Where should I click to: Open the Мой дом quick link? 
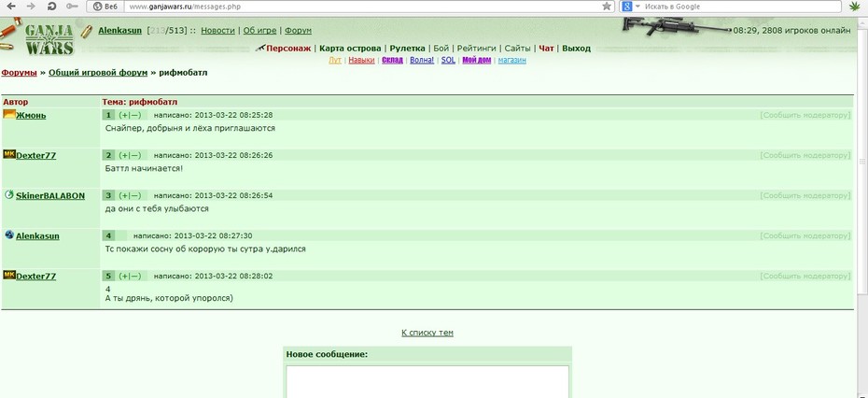click(477, 60)
